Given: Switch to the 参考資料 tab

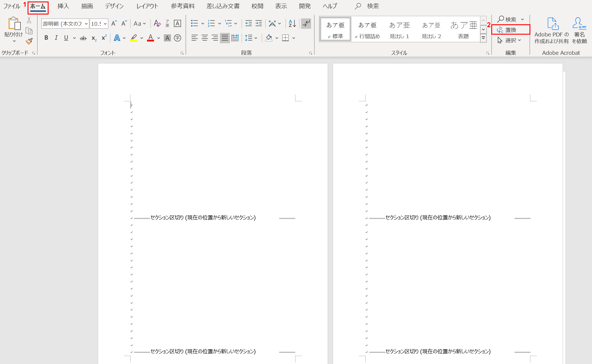Looking at the screenshot, I should click(x=183, y=6).
